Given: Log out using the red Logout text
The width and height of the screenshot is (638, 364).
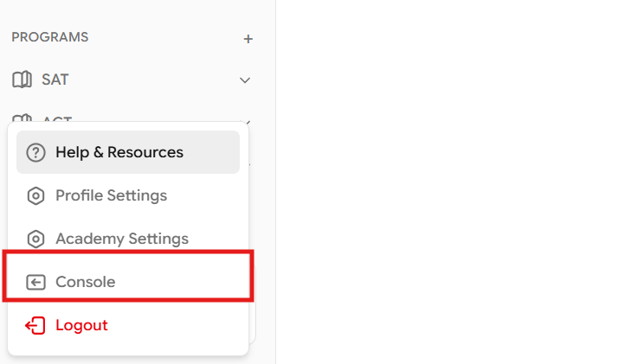Looking at the screenshot, I should point(81,326).
